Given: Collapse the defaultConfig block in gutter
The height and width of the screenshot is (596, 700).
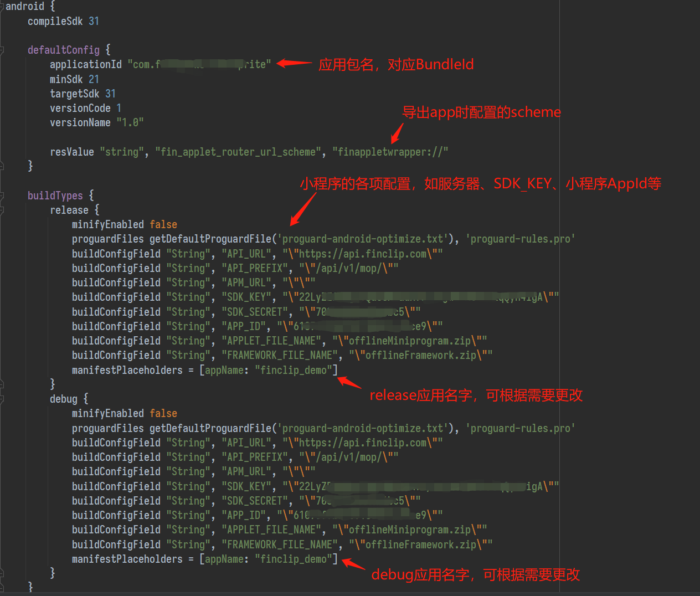Looking at the screenshot, I should coord(2,50).
